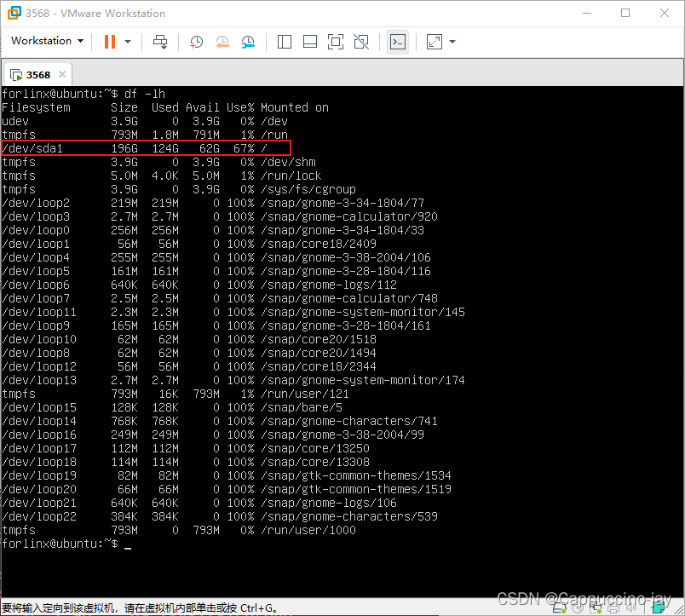This screenshot has height=616, width=685.
Task: Click the VMware Workstation title icon
Action: pos(14,13)
